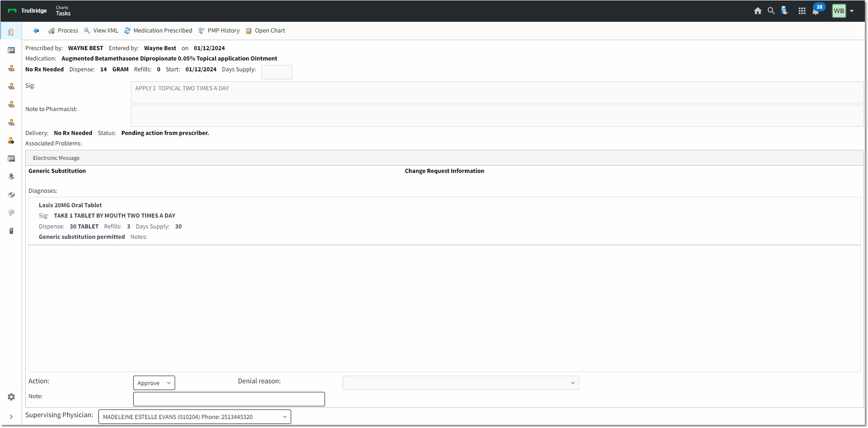Click the 'Diagnoses:' label

tap(43, 191)
